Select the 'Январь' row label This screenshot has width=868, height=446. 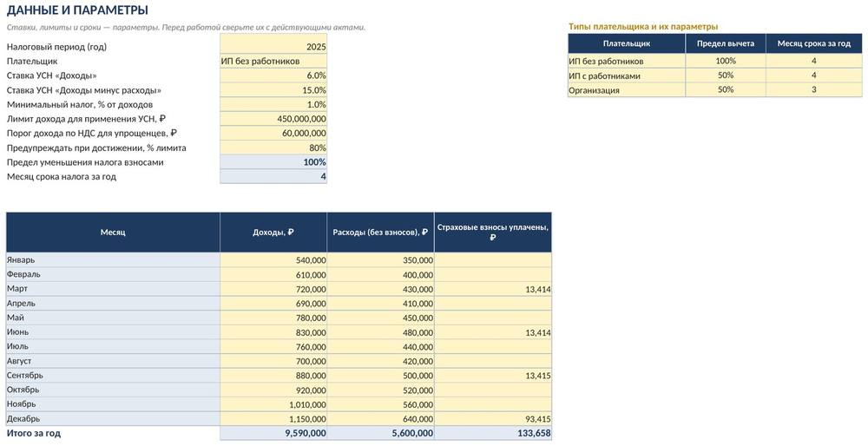[113, 260]
